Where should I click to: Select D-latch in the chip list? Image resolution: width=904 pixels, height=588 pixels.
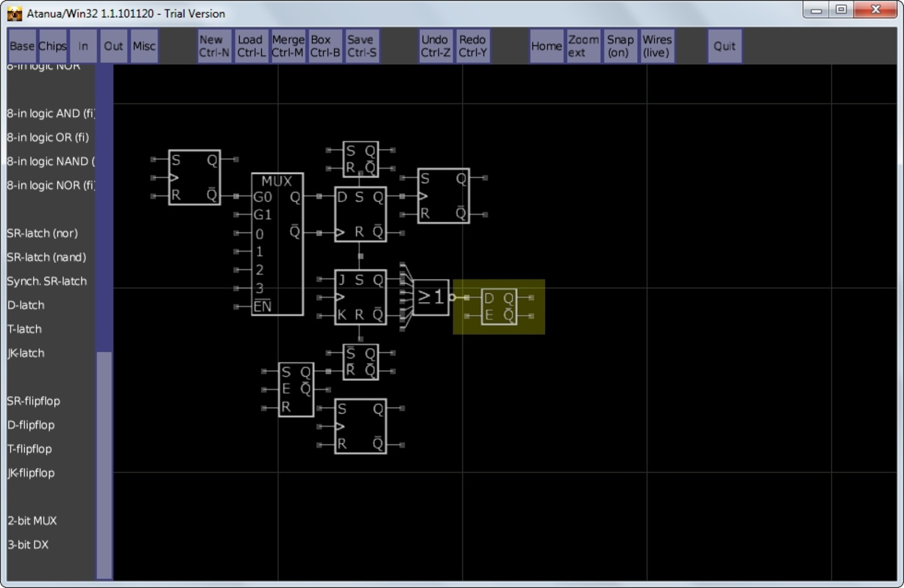26,305
